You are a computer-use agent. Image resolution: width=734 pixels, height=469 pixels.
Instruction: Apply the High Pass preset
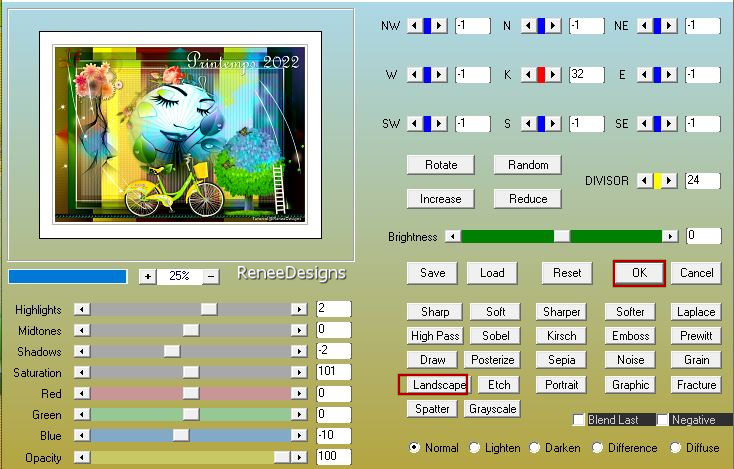(435, 336)
